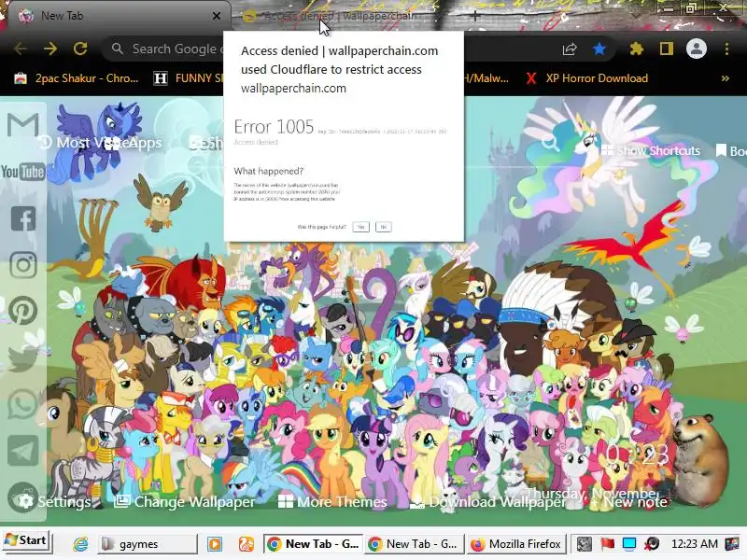This screenshot has height=560, width=747.
Task: Open the Facebook sidebar shortcut
Action: (x=22, y=218)
